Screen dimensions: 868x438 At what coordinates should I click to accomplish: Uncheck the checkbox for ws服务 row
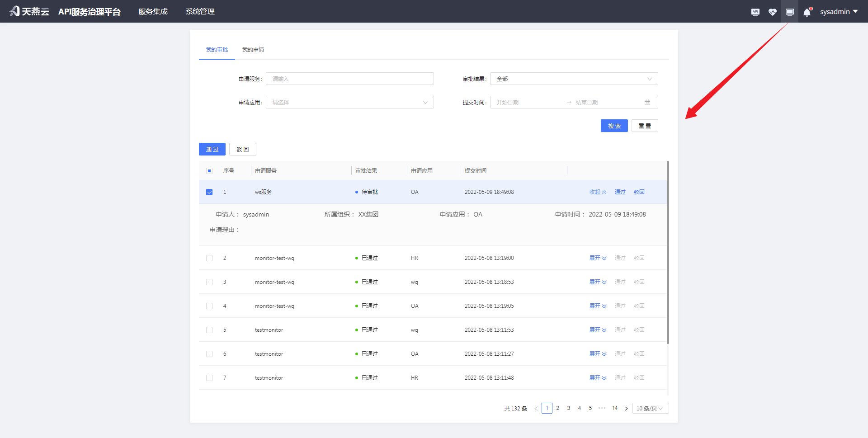tap(209, 192)
